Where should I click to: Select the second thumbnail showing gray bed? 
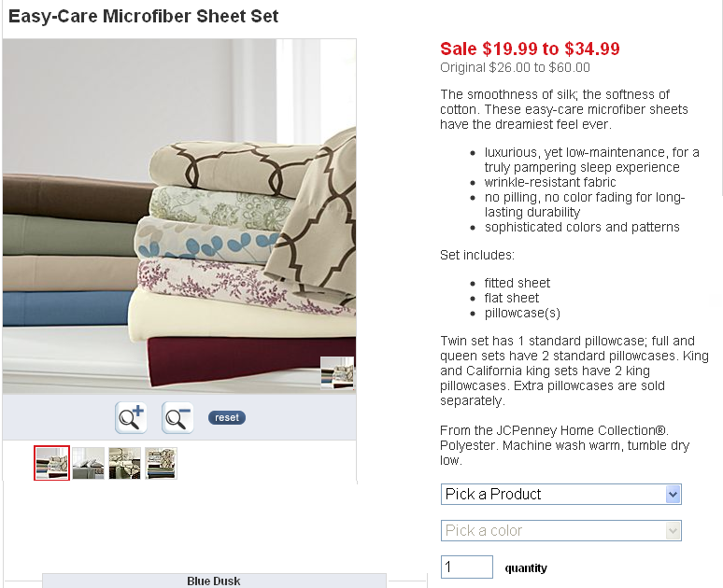(88, 463)
